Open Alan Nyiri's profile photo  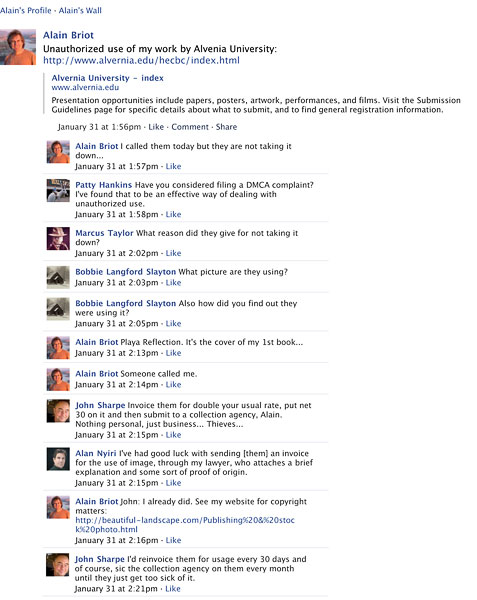(58, 459)
